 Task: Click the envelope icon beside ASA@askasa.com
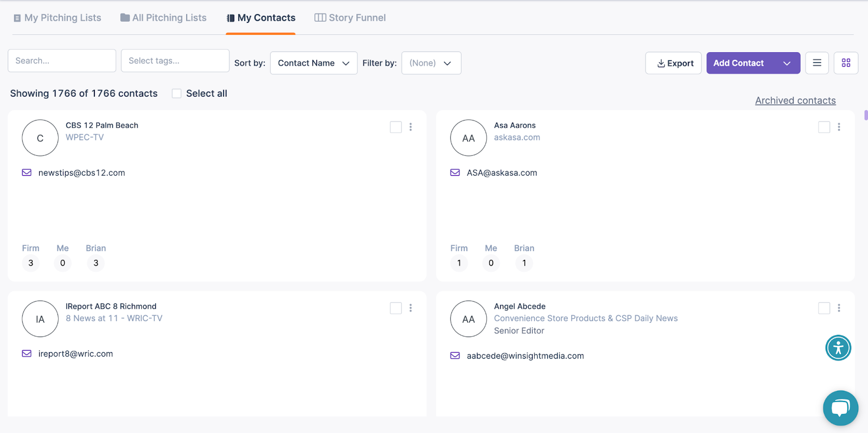tap(455, 173)
